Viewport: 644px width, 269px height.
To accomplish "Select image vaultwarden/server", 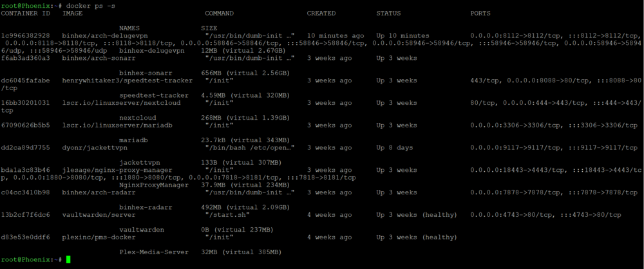I will coord(99,215).
